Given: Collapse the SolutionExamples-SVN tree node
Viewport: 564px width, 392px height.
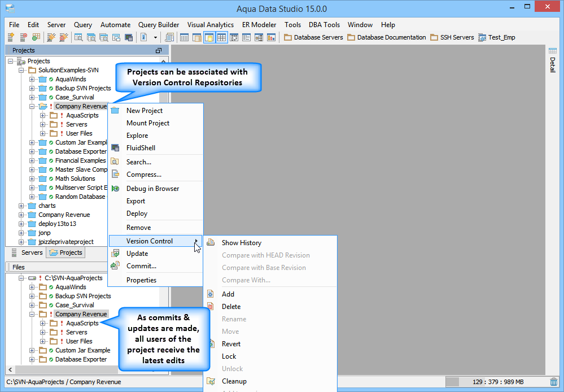Looking at the screenshot, I should 21,70.
